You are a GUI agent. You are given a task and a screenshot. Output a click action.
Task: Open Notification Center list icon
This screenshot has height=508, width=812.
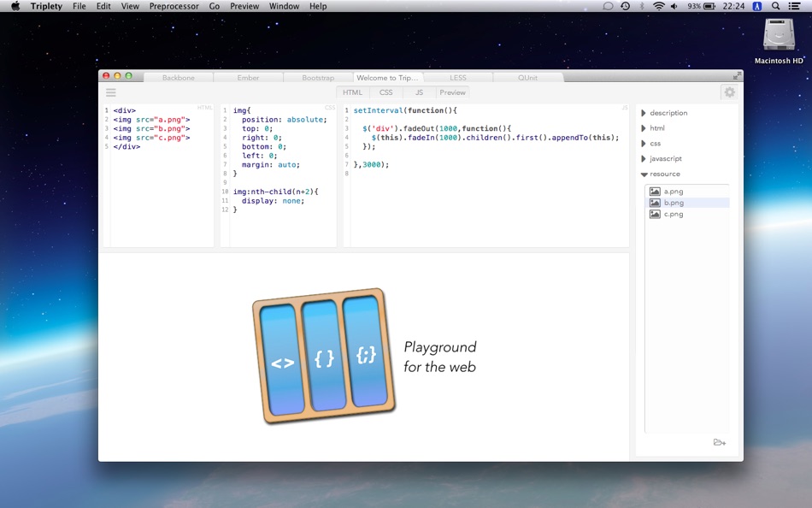[x=794, y=6]
